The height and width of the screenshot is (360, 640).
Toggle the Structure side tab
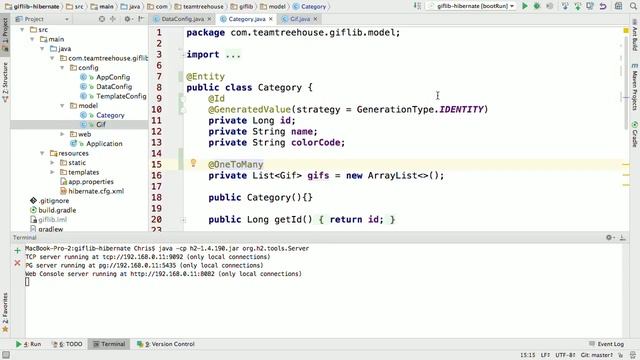coord(5,82)
